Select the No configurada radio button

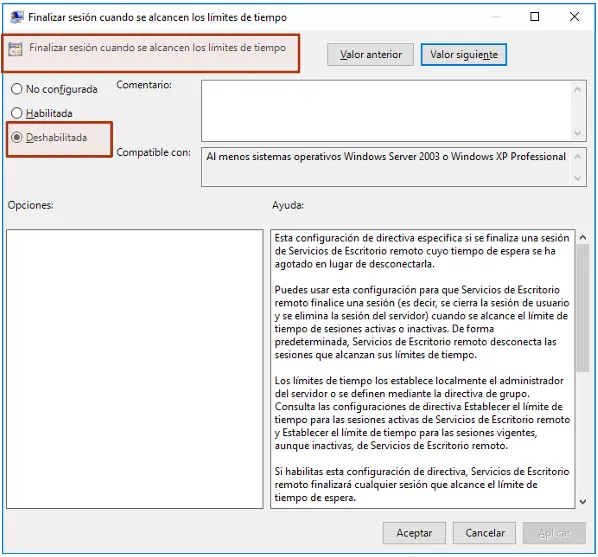pyautogui.click(x=16, y=89)
